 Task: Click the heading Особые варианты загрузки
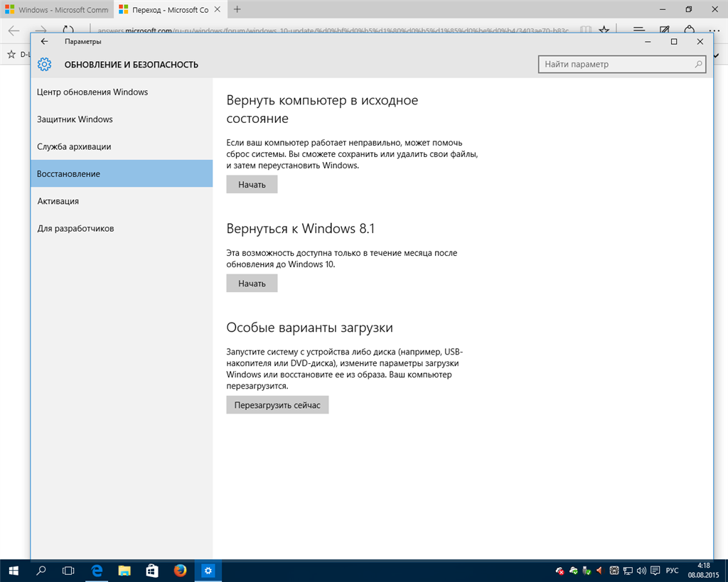[x=310, y=327]
